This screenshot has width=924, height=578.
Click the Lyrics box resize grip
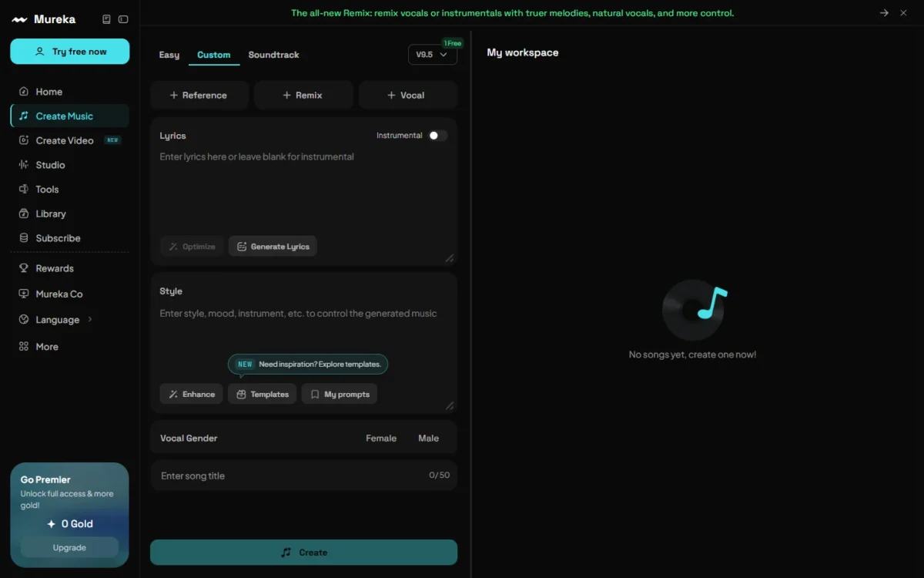pyautogui.click(x=450, y=258)
